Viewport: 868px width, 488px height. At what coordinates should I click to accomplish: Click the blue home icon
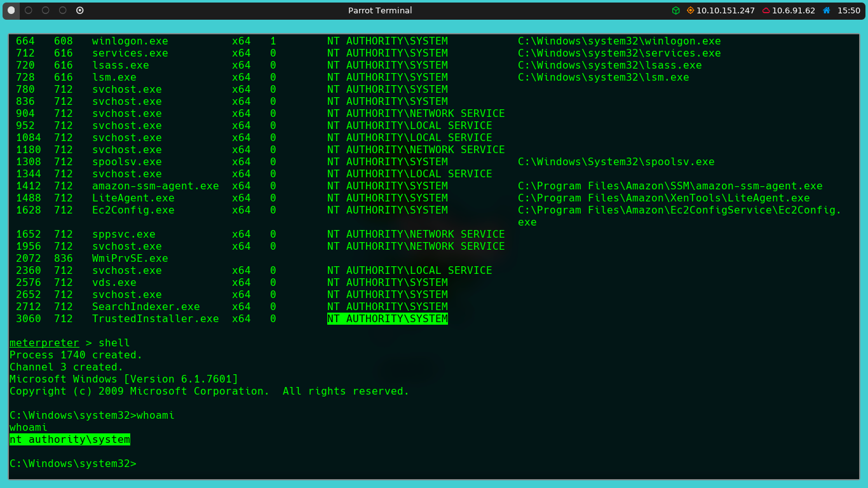coord(826,10)
